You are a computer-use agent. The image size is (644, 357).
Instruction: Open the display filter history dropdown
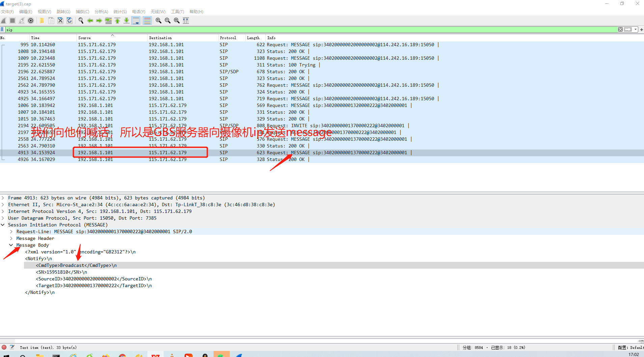click(x=636, y=30)
